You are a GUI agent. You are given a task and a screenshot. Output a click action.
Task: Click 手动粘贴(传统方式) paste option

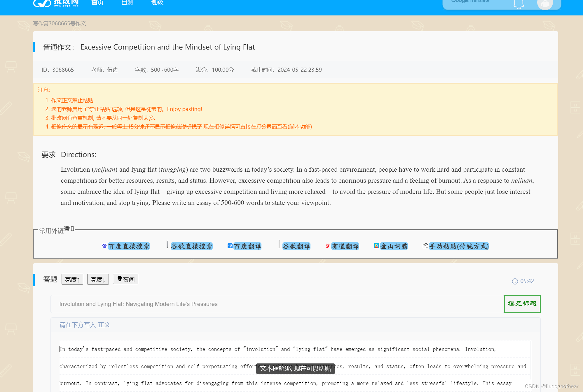459,246
